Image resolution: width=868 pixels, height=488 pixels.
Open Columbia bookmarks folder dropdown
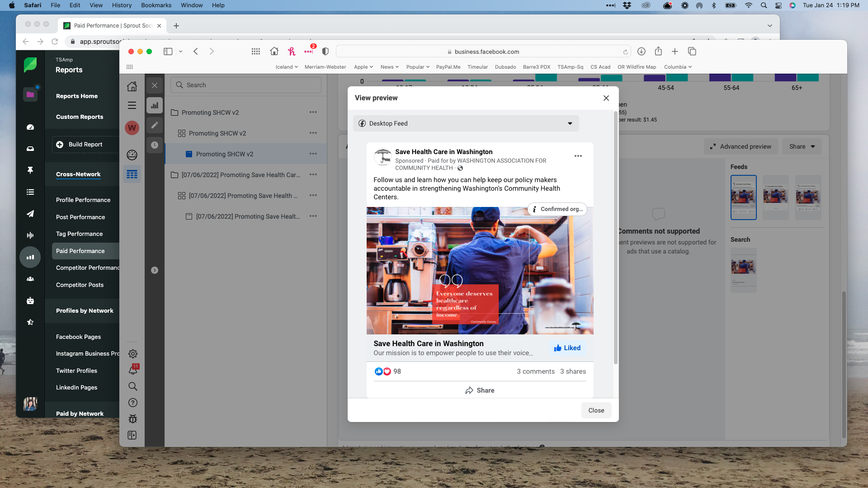(x=678, y=67)
